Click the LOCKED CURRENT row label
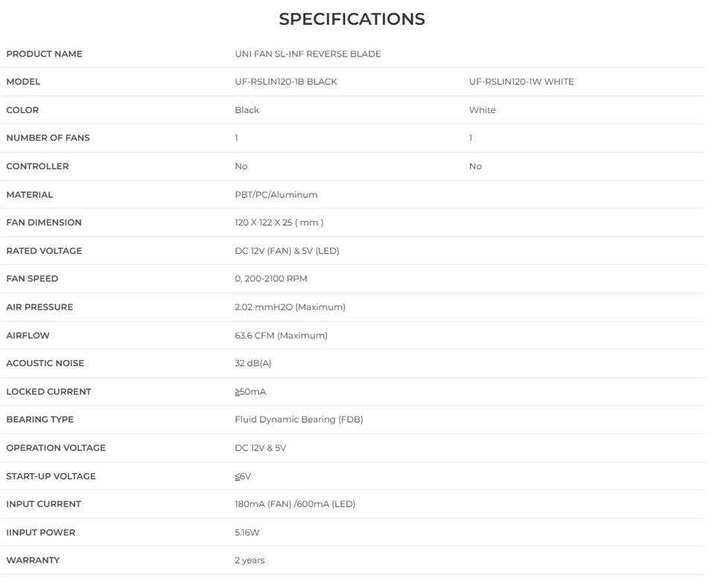Image resolution: width=715 pixels, height=588 pixels. click(x=48, y=392)
